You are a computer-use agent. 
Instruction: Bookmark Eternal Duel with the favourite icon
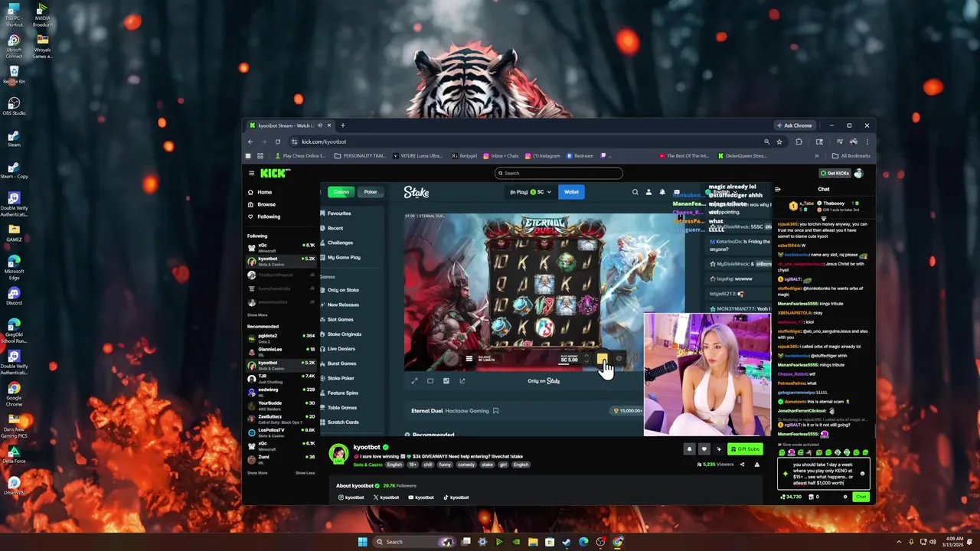(x=495, y=411)
